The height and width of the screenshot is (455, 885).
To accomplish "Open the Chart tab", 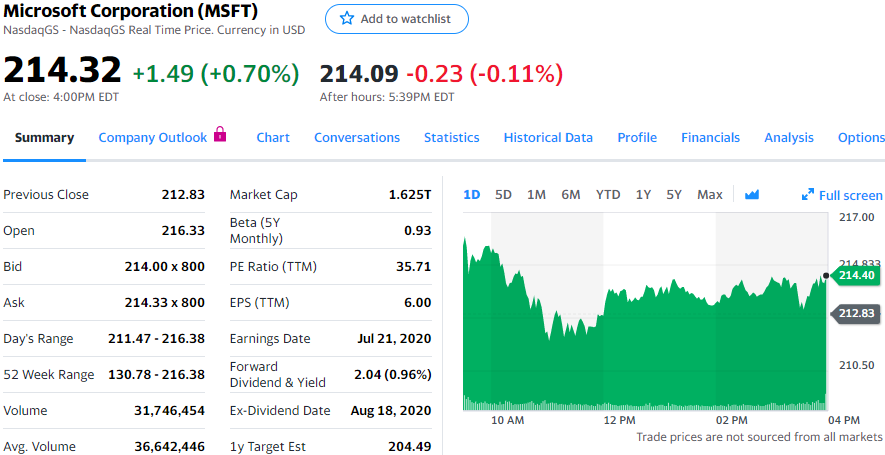I will pos(273,138).
